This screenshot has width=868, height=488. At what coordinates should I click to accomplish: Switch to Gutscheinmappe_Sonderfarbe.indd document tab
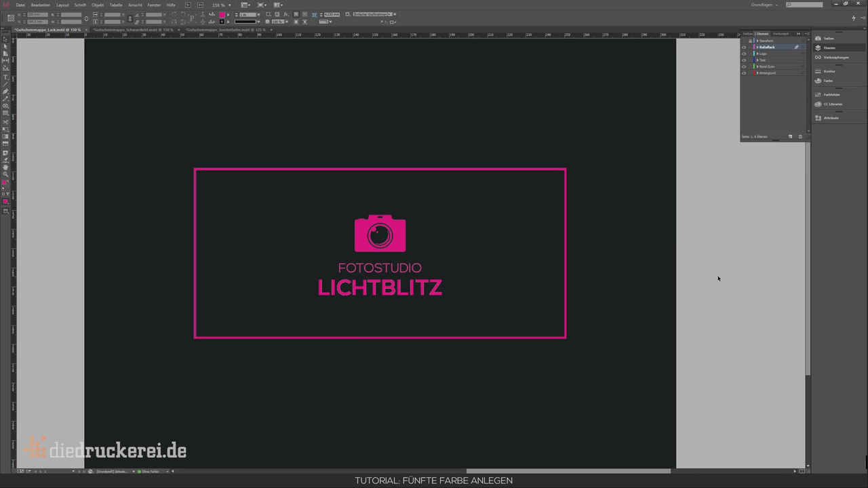[226, 30]
